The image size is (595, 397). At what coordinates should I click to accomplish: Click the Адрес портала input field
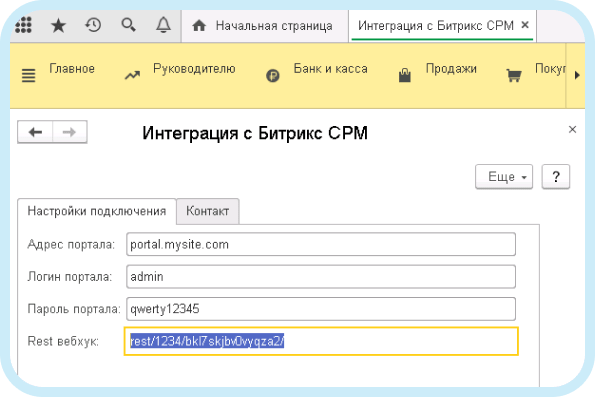tap(321, 244)
